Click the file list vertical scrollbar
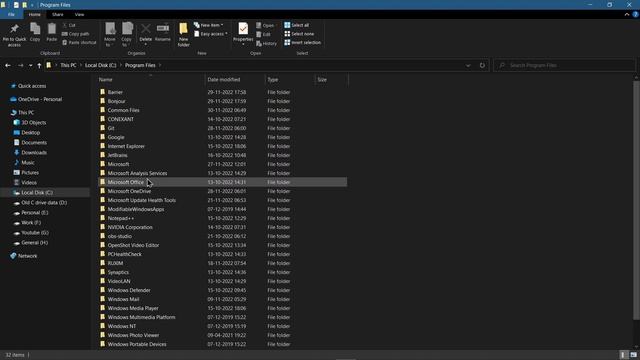Screen dimensions: 640x360 pyautogui.click(x=636, y=200)
